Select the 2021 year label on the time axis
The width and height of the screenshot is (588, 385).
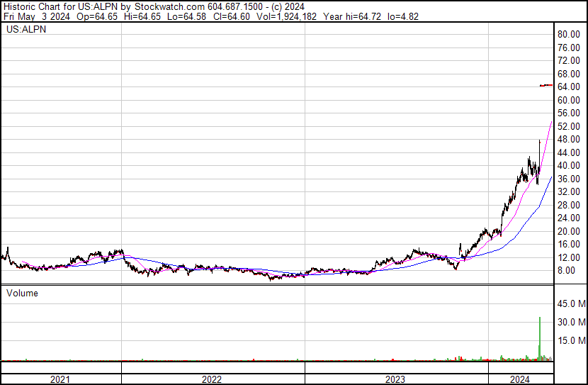(60, 379)
